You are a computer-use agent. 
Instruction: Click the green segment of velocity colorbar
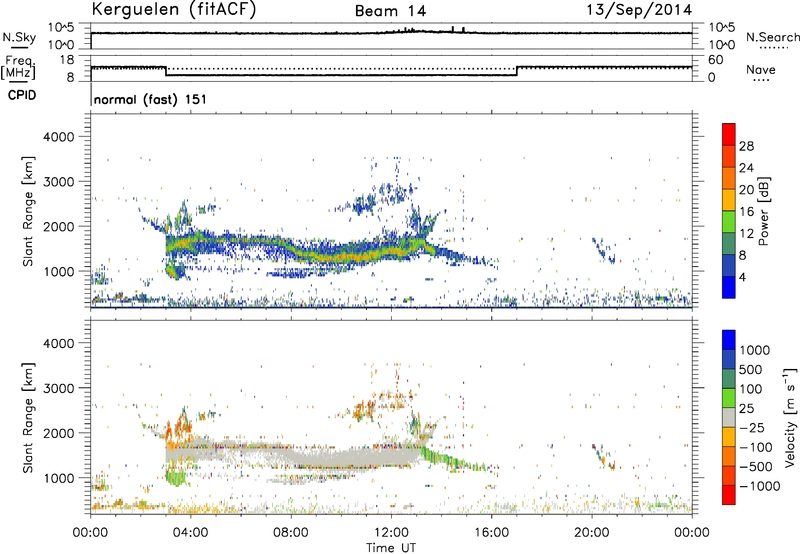click(x=729, y=398)
